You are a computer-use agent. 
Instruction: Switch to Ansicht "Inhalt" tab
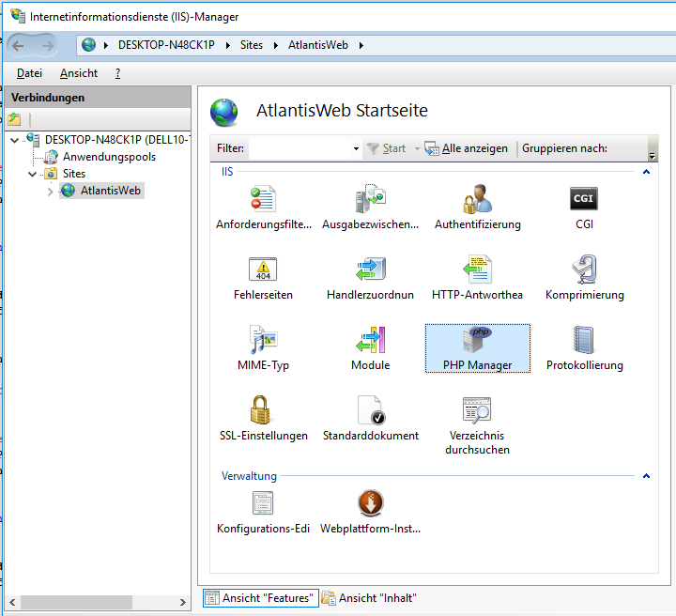click(x=370, y=598)
